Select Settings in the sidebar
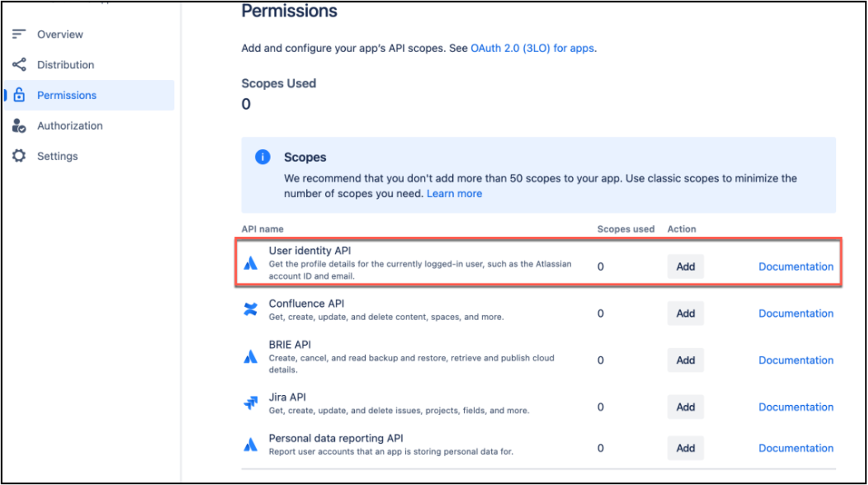Screen dimensions: 868x485 (x=57, y=156)
